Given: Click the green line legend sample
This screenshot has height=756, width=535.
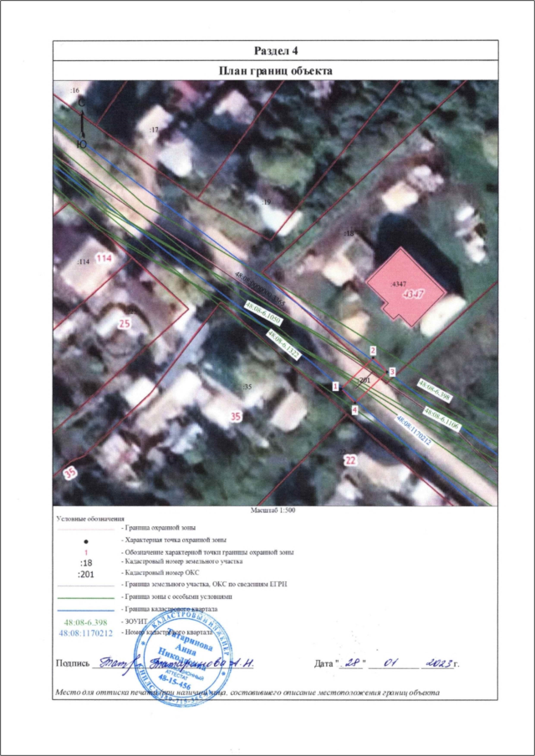Looking at the screenshot, I should [x=87, y=598].
